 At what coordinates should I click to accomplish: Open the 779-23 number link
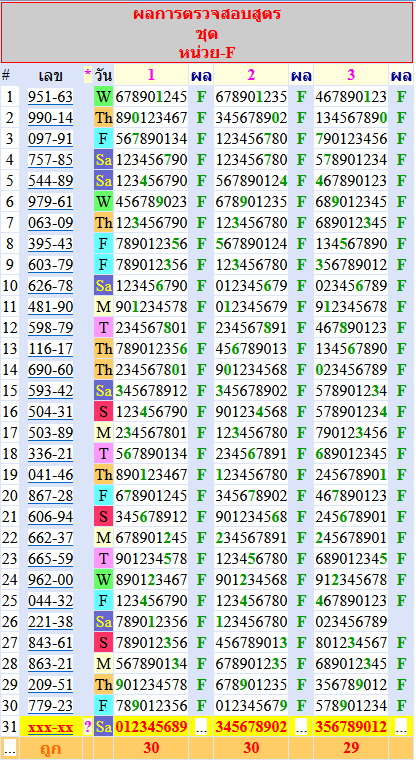(x=51, y=706)
